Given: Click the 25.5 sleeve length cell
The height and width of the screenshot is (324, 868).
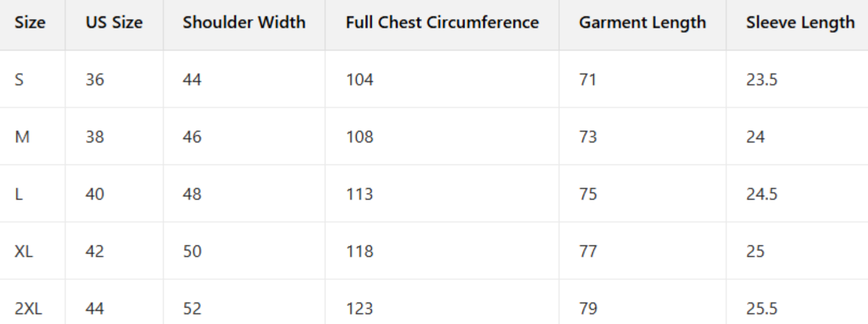Looking at the screenshot, I should coord(761,309).
